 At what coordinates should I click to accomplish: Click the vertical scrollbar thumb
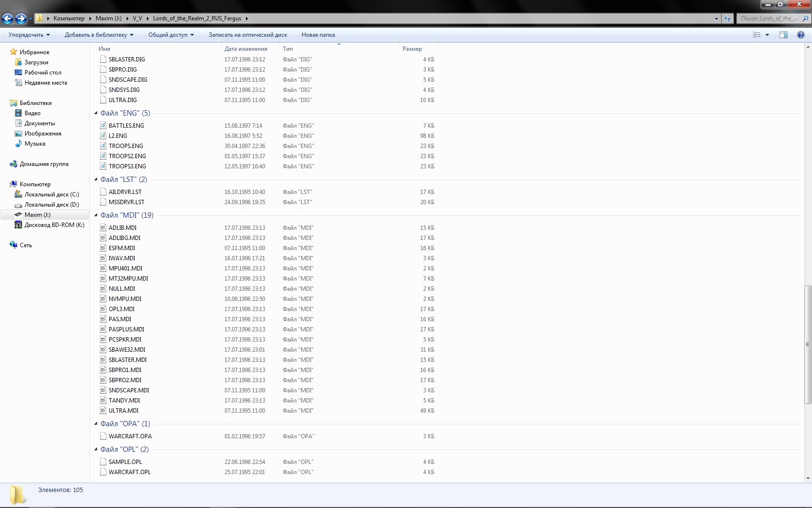tap(808, 344)
